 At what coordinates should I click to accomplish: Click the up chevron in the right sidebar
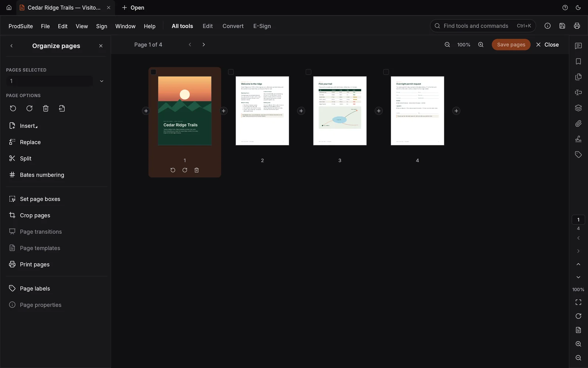click(578, 264)
